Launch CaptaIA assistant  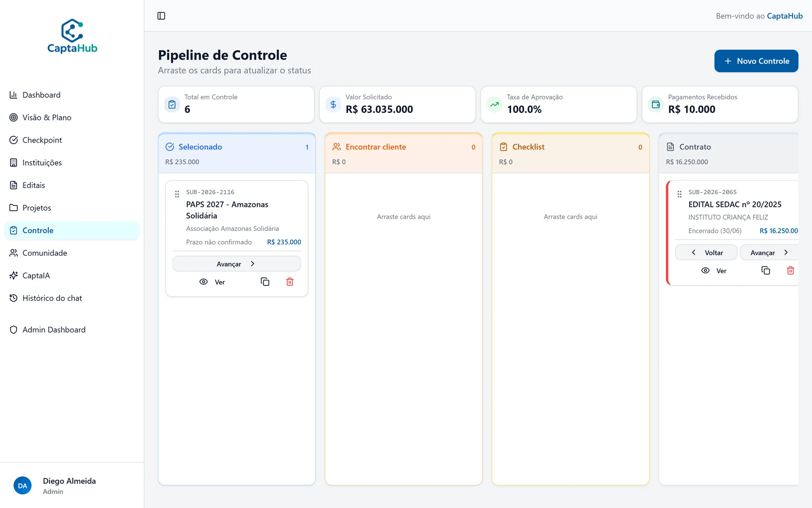click(x=72, y=275)
